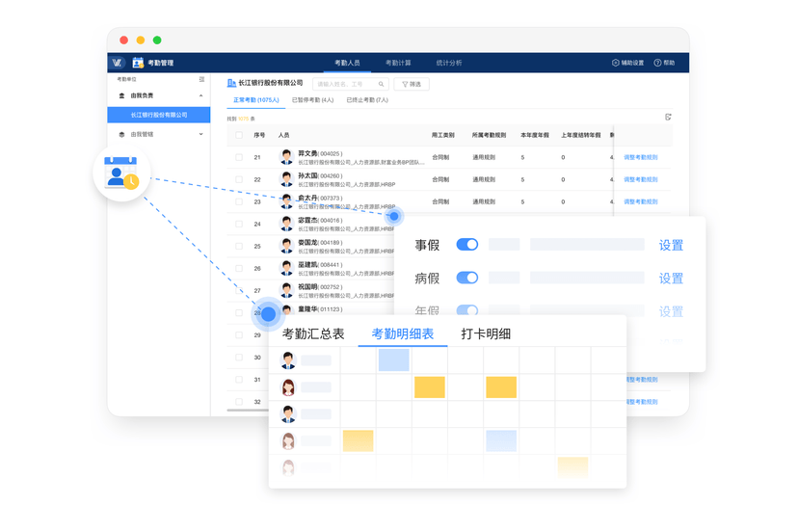
Task: Click the 帮助 question mark icon
Action: point(657,63)
